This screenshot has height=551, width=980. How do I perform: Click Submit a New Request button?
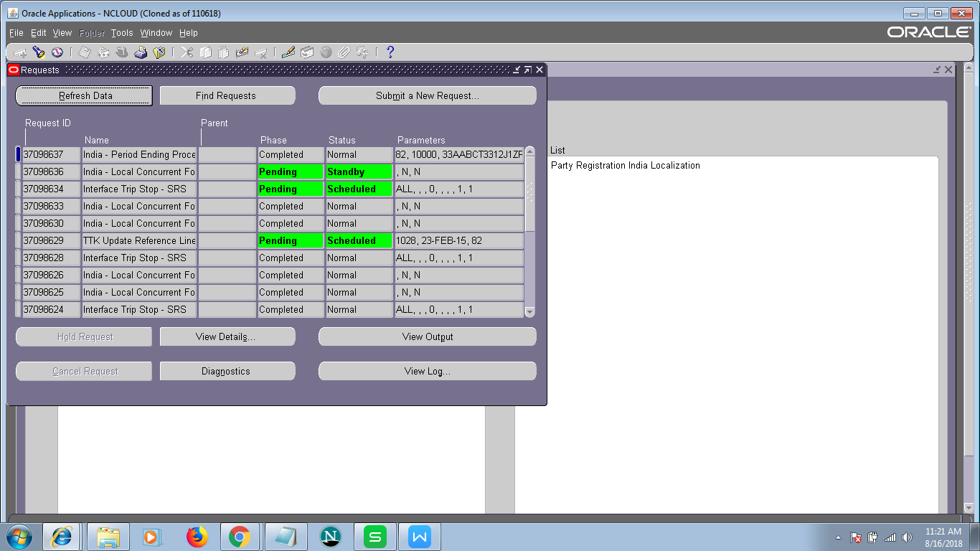(428, 95)
